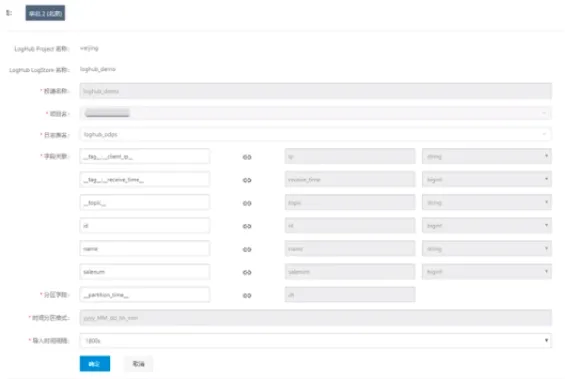Click link icon beside __tag__:__receive_time__ field

[x=247, y=180]
